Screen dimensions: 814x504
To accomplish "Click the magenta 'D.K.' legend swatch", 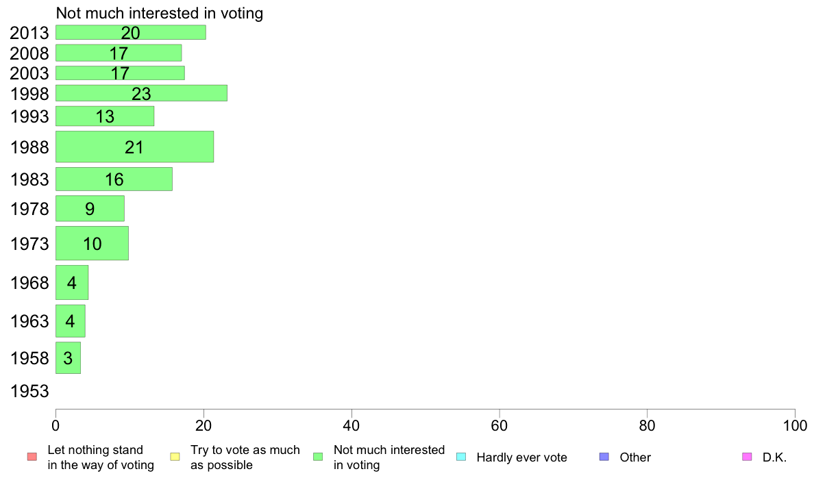I will [x=747, y=457].
